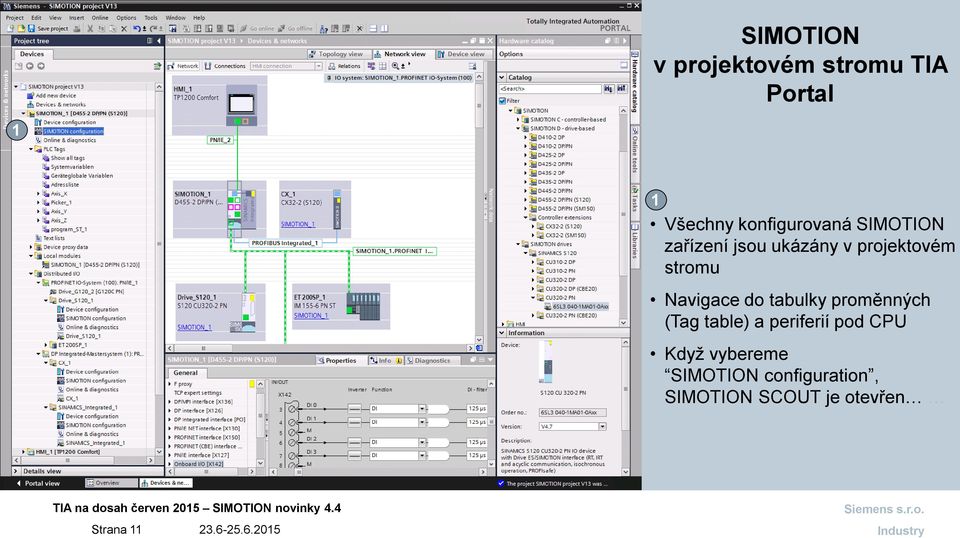Open the DI 0 function dropdown

tap(422, 408)
